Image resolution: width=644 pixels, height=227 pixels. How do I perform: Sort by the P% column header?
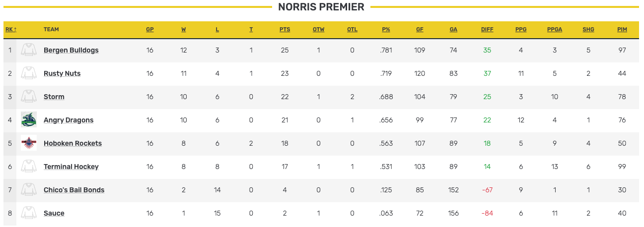pos(386,30)
